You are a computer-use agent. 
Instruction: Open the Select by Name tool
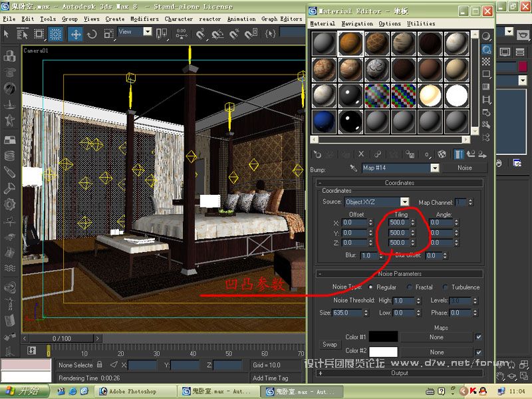[23, 34]
